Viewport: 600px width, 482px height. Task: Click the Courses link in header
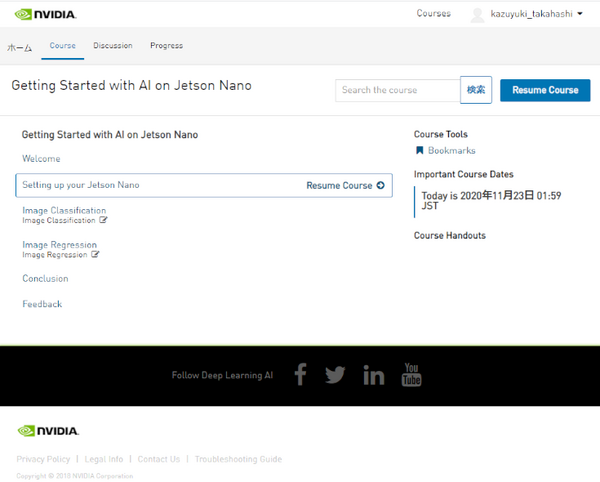click(433, 14)
